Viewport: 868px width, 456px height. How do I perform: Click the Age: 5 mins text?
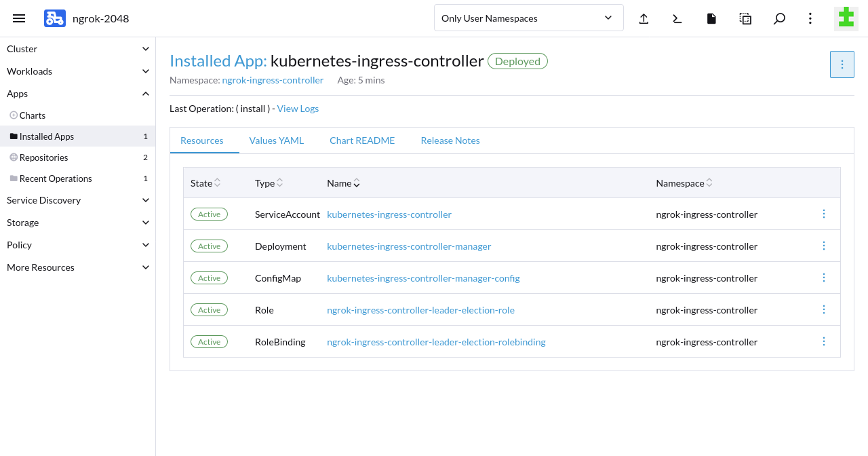[361, 80]
